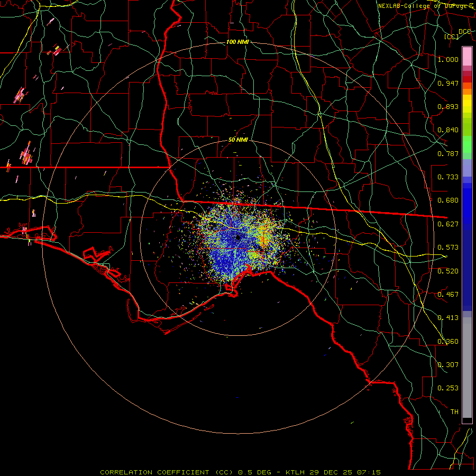Click the 0.307 legend value

(x=448, y=365)
